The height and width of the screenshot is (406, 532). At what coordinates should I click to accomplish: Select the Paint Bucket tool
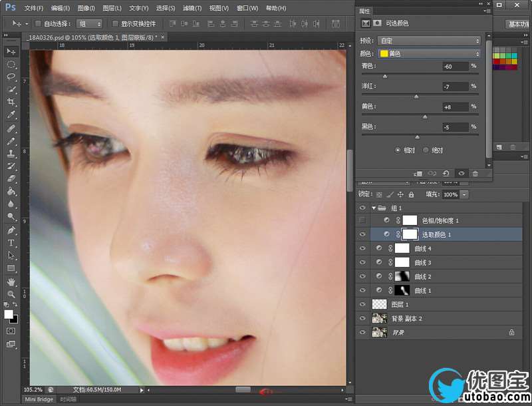(x=11, y=191)
